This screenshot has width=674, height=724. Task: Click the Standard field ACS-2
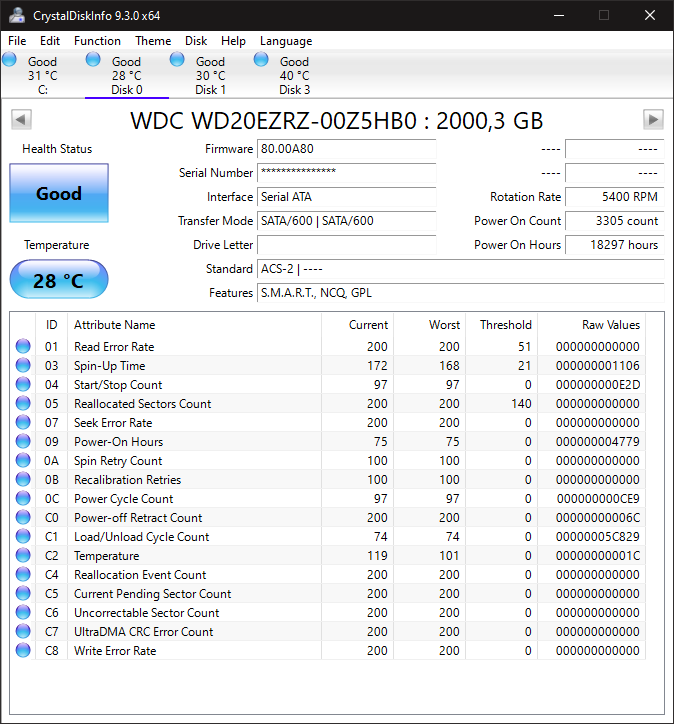(460, 269)
